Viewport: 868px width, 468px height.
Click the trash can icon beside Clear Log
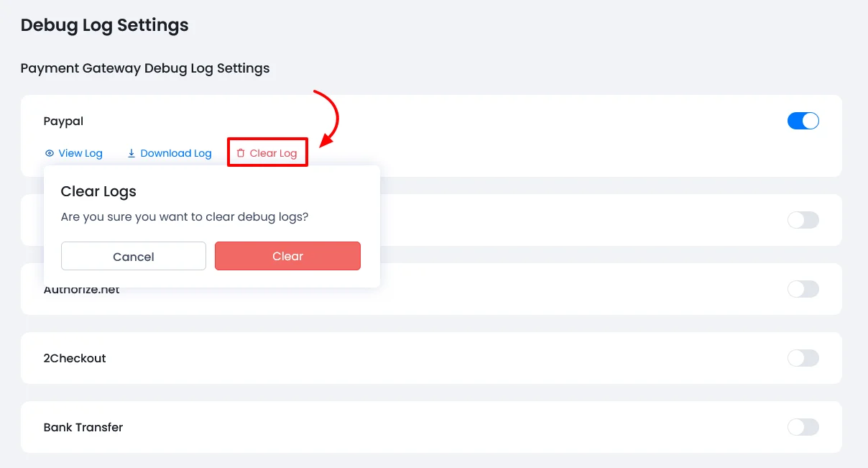click(241, 153)
